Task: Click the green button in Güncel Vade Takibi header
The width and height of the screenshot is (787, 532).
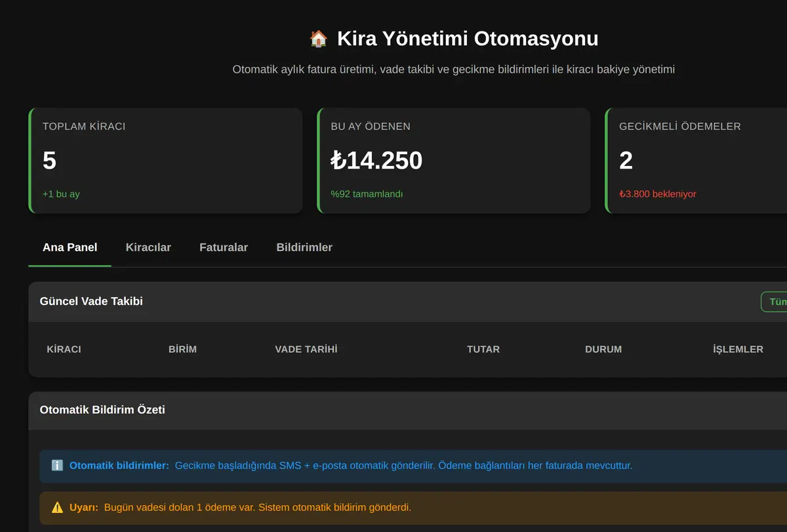Action: click(x=774, y=302)
